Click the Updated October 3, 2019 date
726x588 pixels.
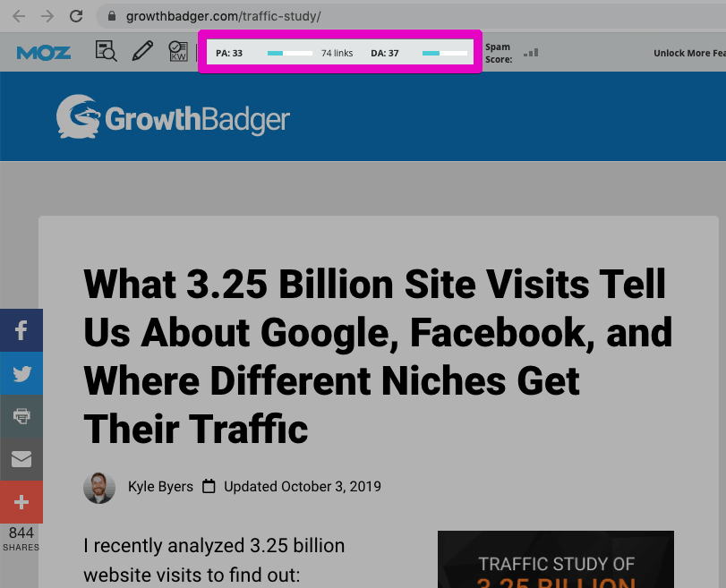coord(303,487)
